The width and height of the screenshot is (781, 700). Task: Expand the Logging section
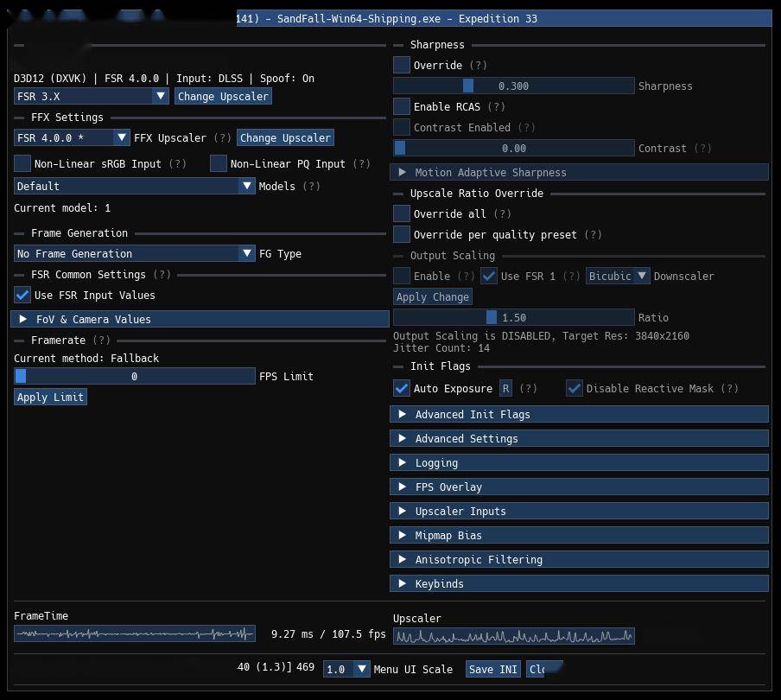click(580, 462)
